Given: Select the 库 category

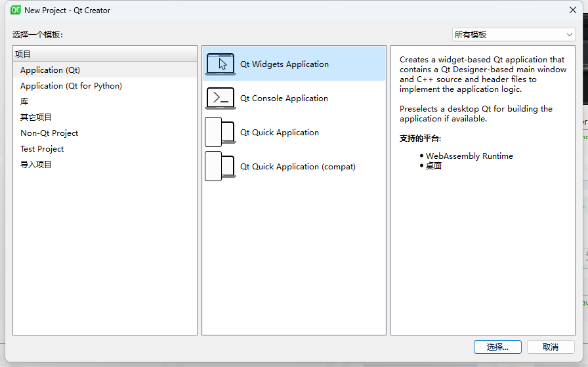Looking at the screenshot, I should click(104, 102).
